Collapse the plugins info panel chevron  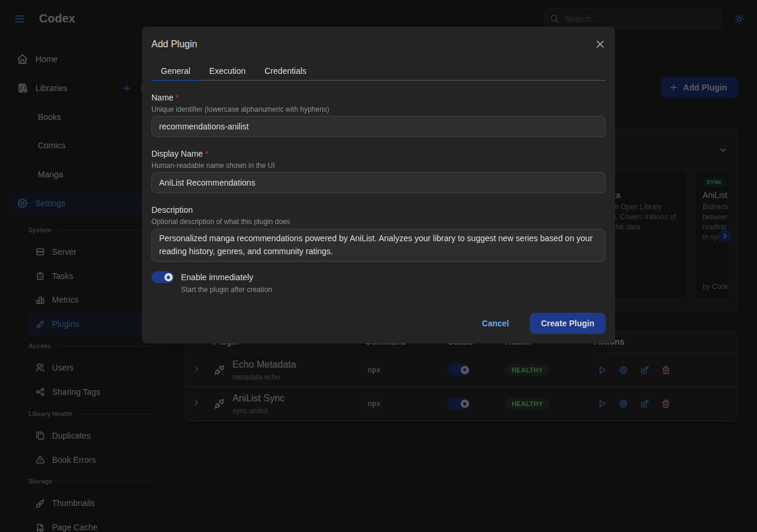tap(723, 150)
